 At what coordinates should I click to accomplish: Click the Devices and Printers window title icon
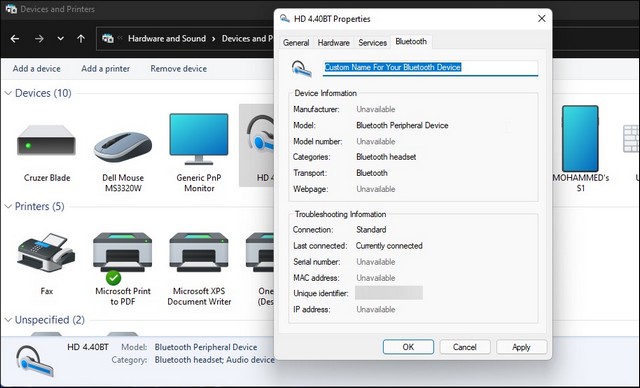(11, 9)
